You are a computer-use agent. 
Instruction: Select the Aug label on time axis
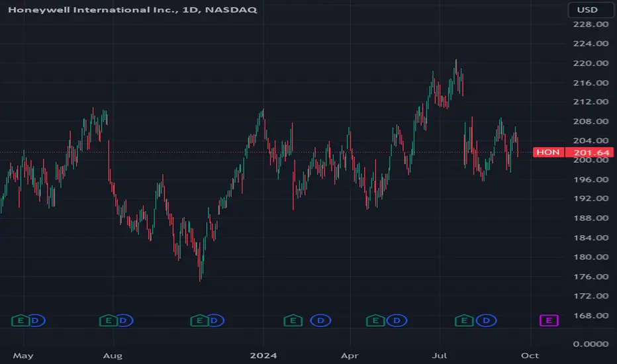coord(113,356)
